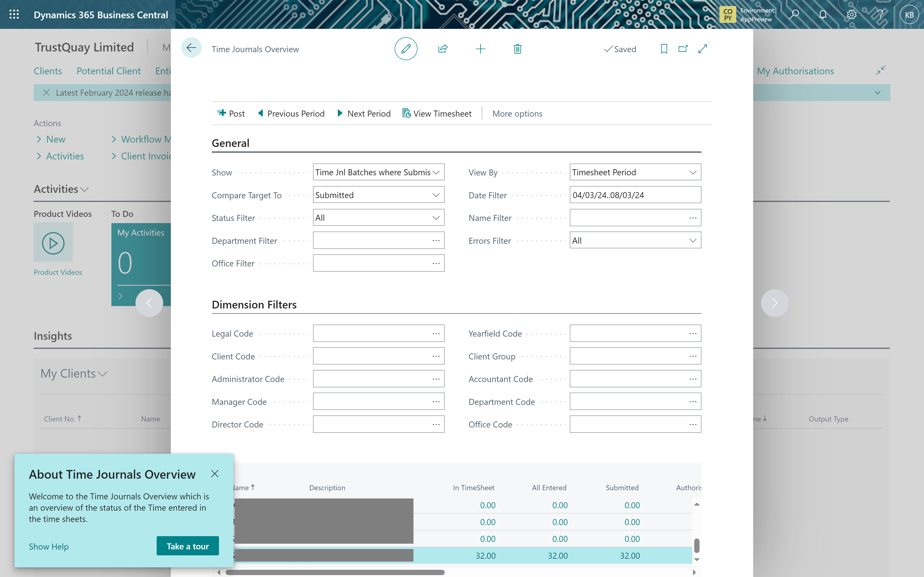Post the time journal entries

click(x=230, y=113)
